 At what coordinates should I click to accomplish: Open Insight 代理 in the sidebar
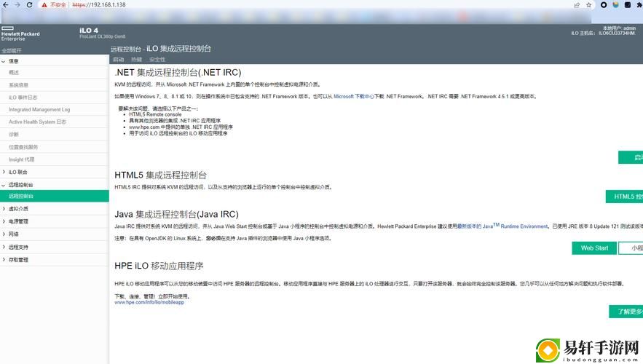pos(21,159)
